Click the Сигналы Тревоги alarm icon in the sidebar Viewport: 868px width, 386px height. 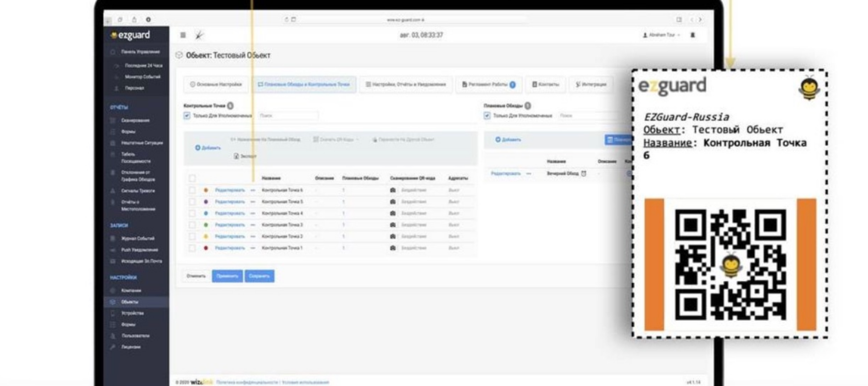click(x=113, y=191)
